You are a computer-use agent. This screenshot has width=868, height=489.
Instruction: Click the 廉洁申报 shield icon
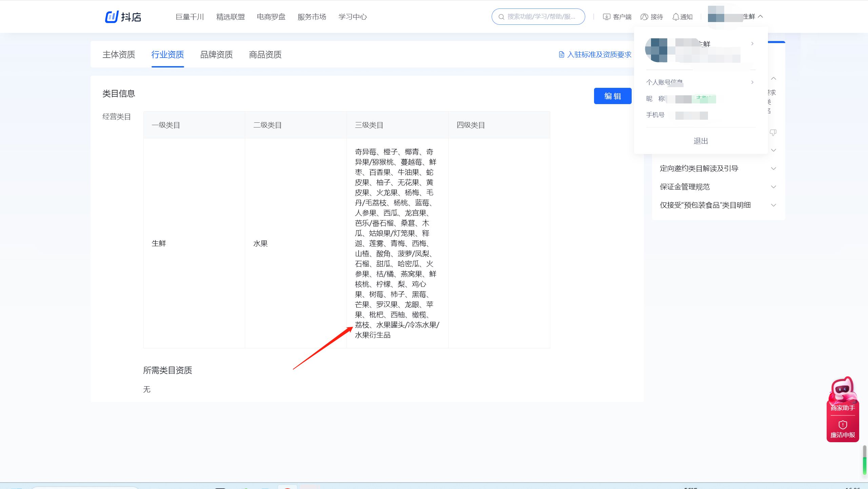(843, 425)
